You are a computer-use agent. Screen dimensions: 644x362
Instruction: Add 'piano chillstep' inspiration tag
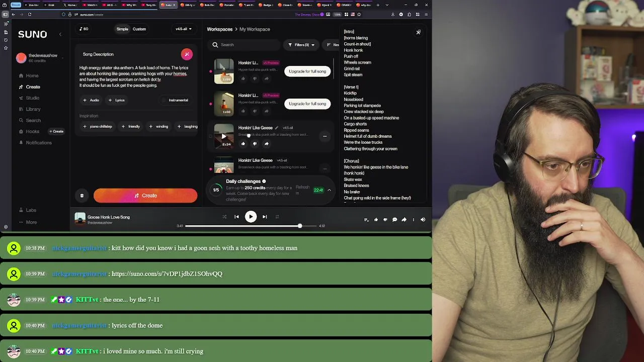tap(98, 127)
